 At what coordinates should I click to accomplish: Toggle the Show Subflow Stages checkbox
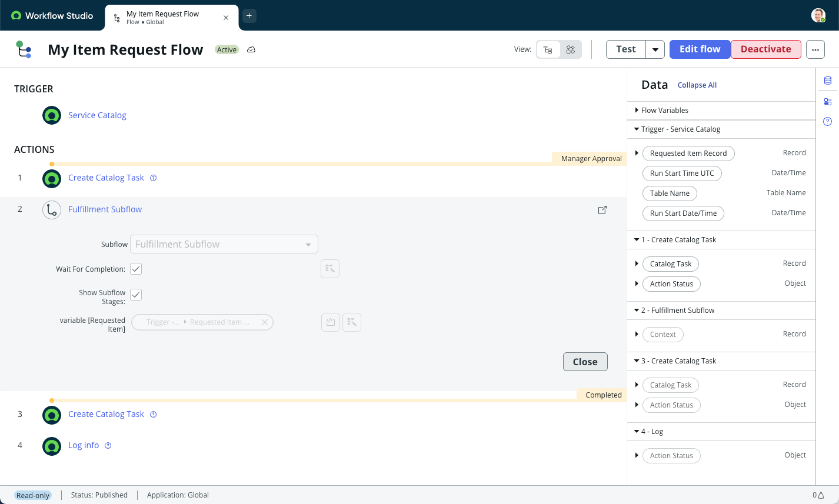pos(136,295)
